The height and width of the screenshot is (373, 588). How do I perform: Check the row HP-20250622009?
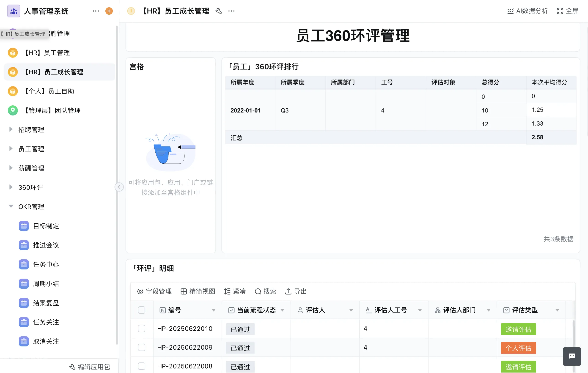tap(142, 347)
